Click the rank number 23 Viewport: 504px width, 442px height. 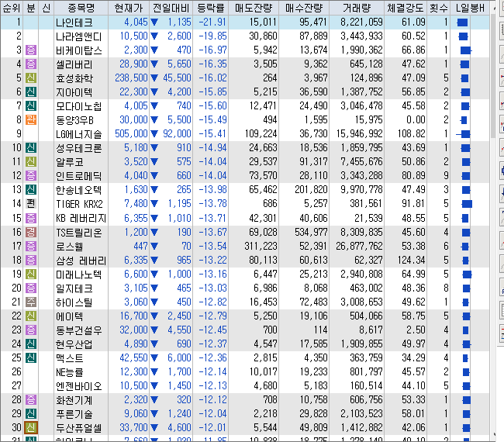[16, 330]
